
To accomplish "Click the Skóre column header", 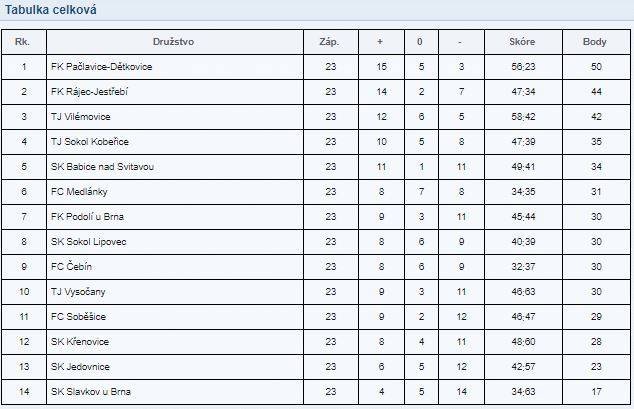I will click(x=522, y=42).
